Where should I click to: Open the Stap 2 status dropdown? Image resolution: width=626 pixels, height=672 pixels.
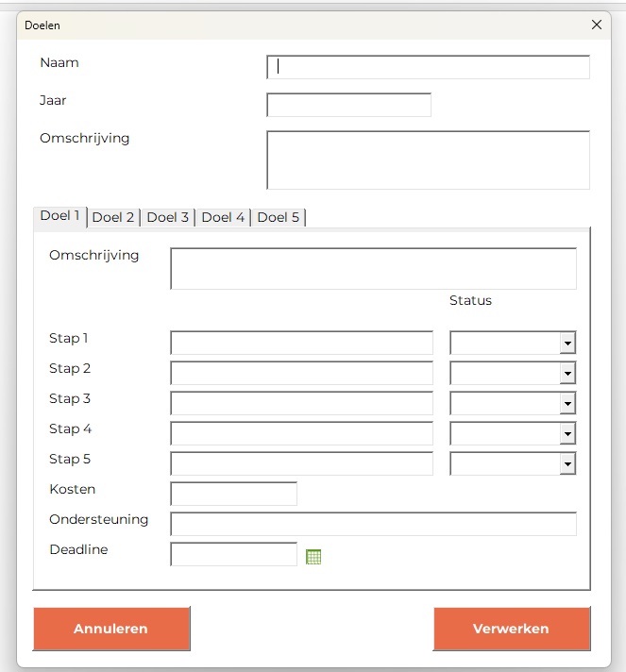(x=567, y=373)
